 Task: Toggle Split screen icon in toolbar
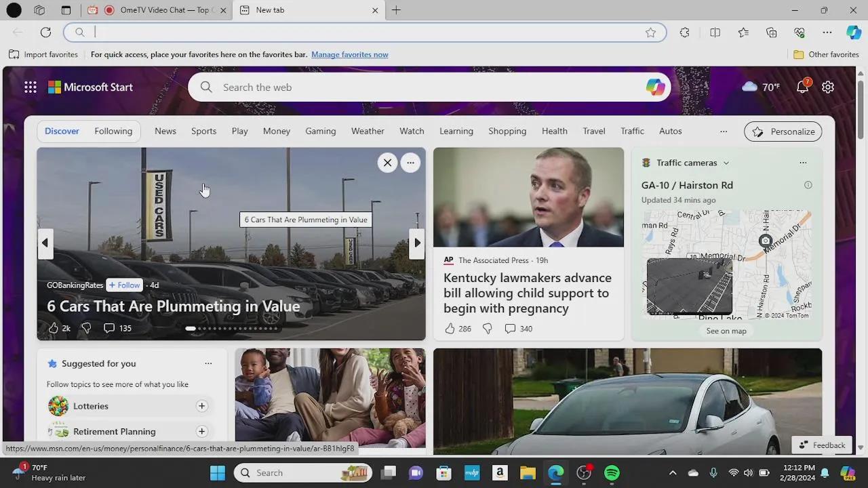(x=715, y=32)
